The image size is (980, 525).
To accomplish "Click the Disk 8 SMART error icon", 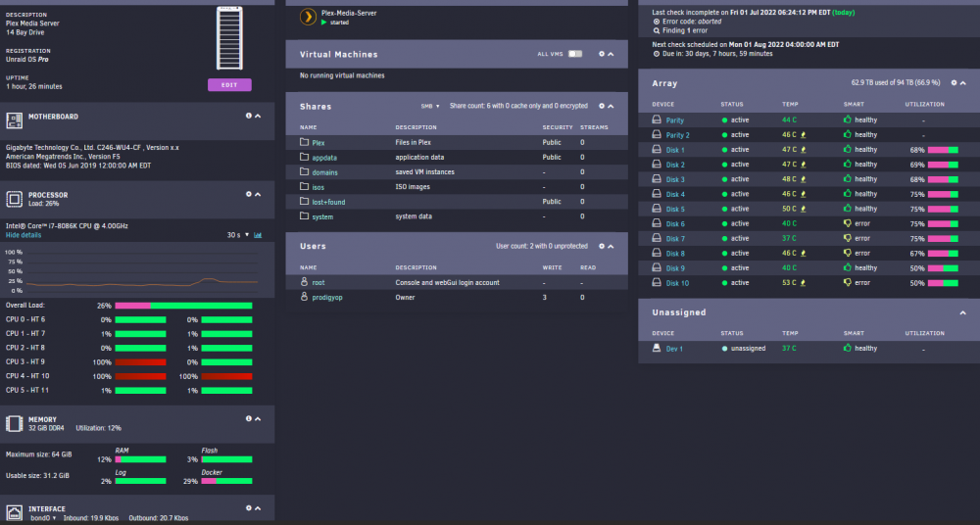I will click(848, 253).
